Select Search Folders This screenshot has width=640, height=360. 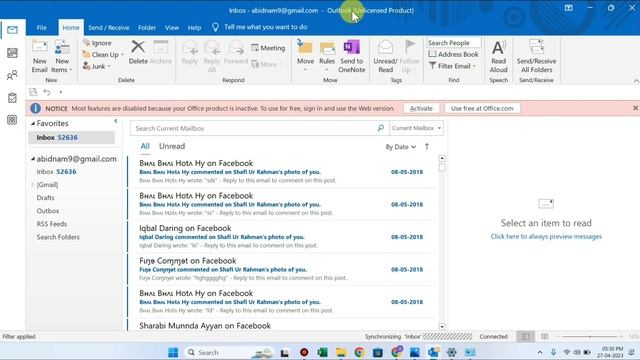(58, 237)
